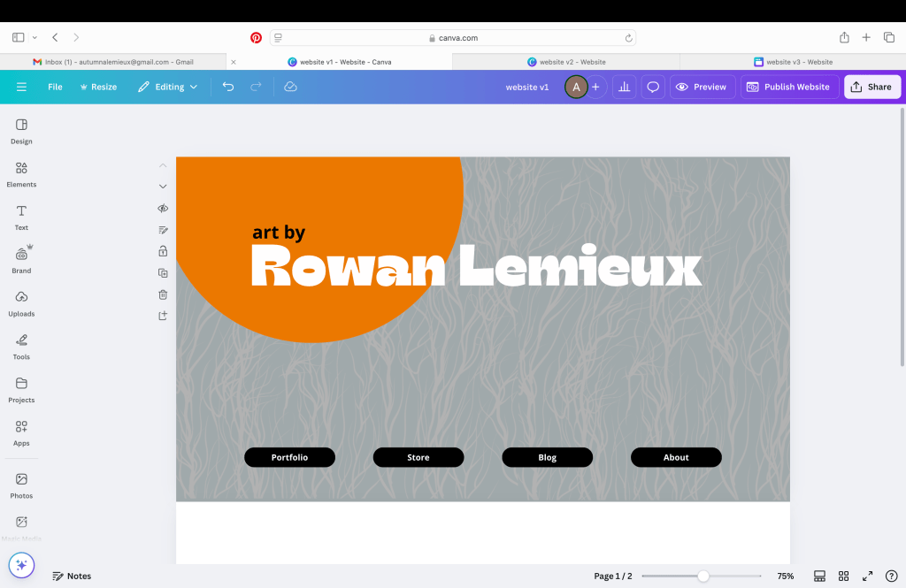Screen dimensions: 906x588
Task: Toggle grid view in bottom bar
Action: coord(843,576)
